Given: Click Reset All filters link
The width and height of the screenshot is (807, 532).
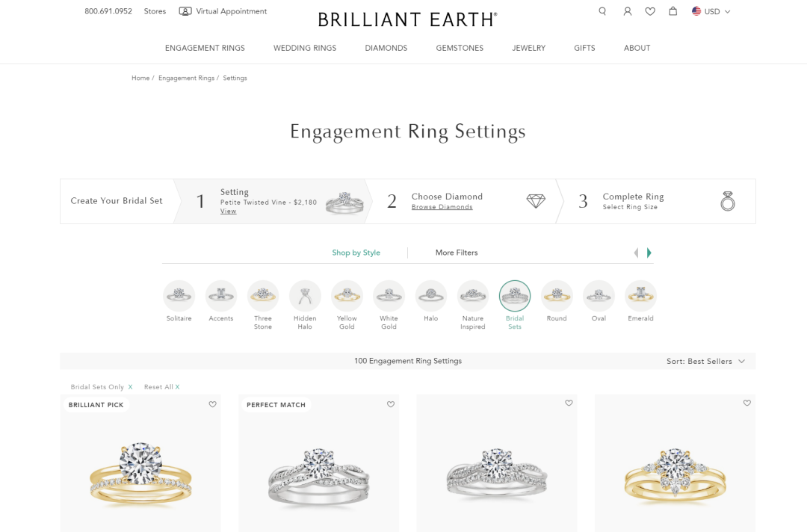Looking at the screenshot, I should 161,387.
